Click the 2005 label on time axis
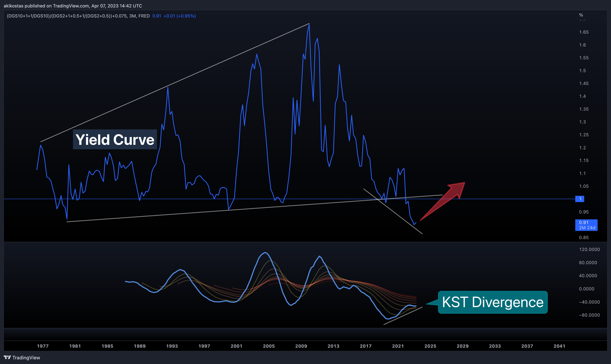This screenshot has width=611, height=364. click(x=269, y=346)
